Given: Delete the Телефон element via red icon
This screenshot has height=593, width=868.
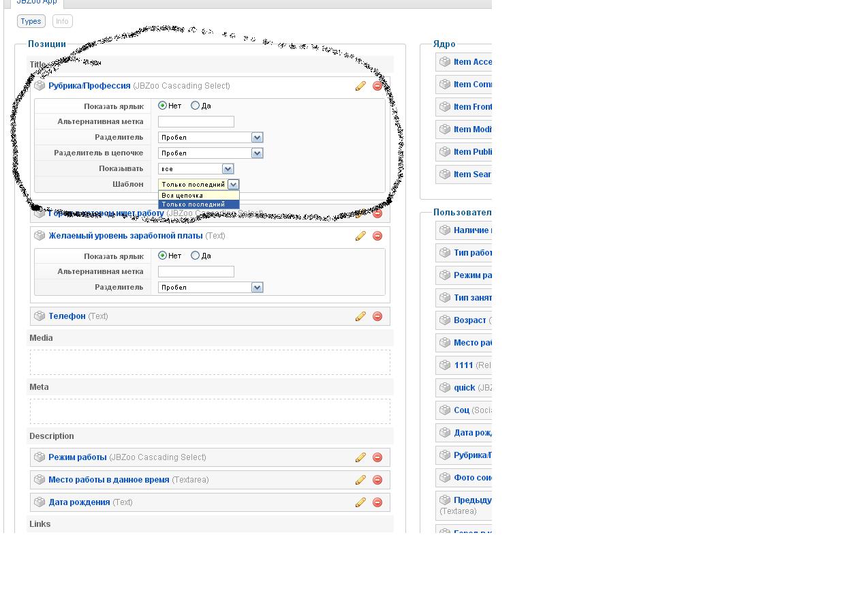Looking at the screenshot, I should (377, 316).
